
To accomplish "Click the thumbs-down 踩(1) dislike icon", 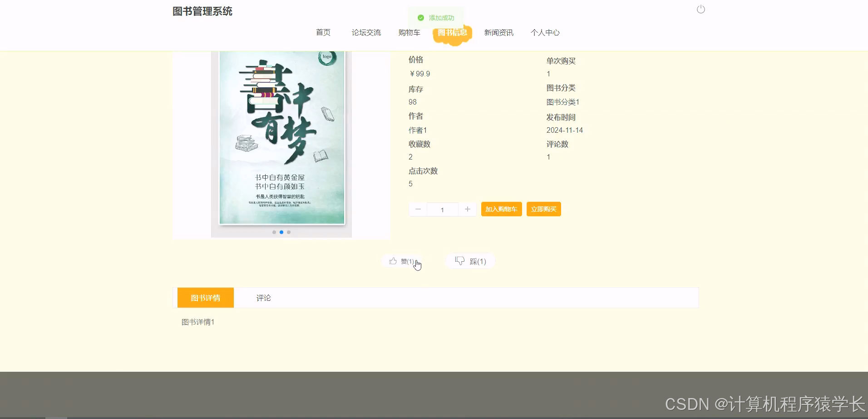I will coord(460,261).
